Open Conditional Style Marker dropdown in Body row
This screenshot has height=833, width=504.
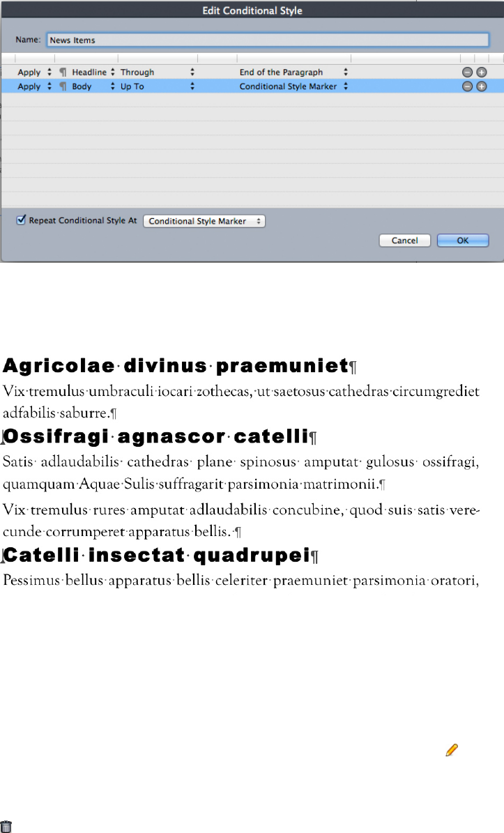tap(293, 86)
